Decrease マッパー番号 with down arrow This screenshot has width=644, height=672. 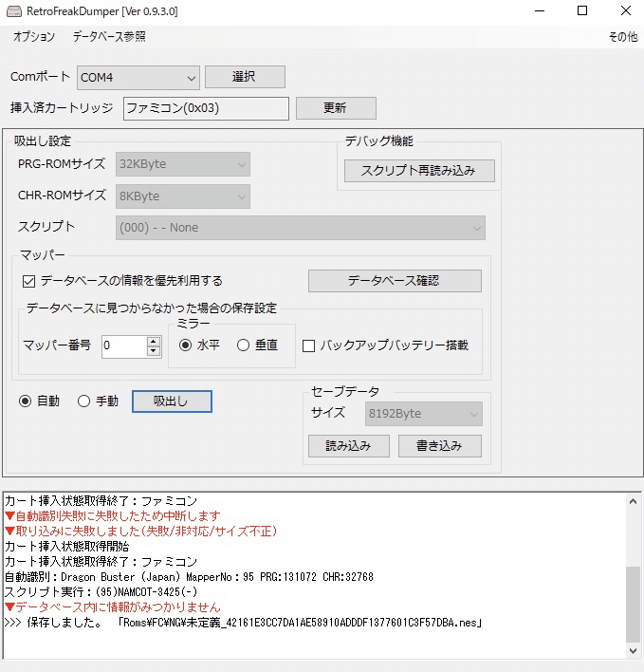pos(154,351)
